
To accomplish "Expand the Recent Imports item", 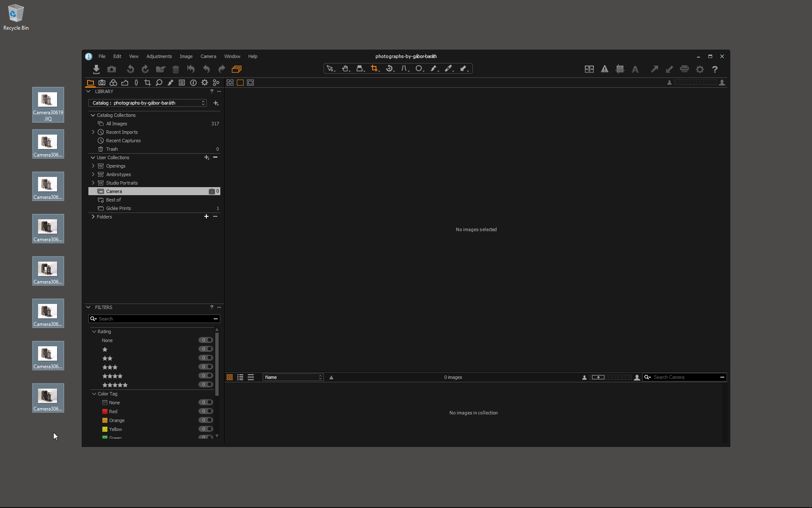I will (93, 132).
